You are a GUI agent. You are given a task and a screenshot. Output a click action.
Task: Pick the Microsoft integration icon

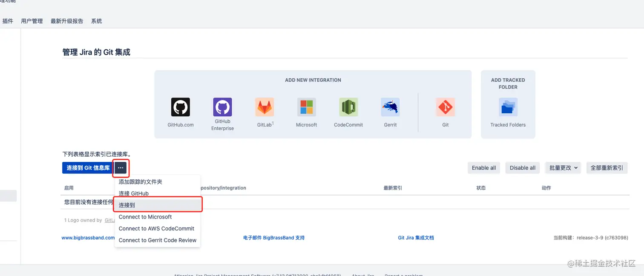click(306, 107)
